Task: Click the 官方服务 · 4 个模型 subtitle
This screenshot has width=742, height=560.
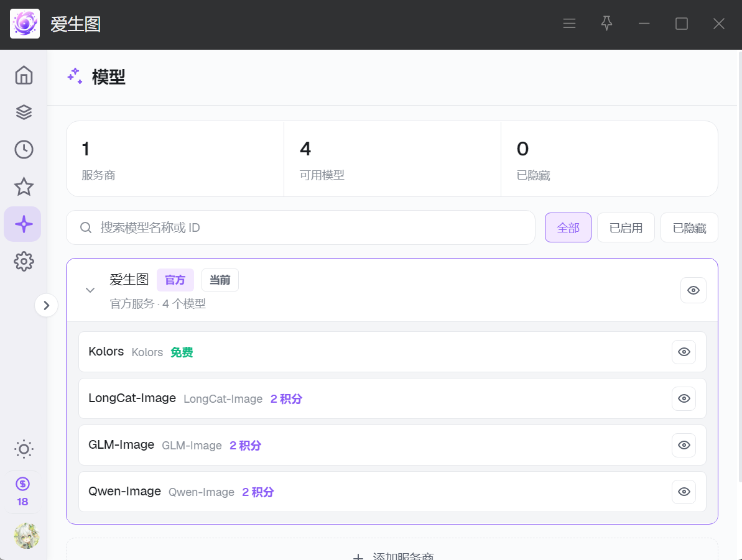Action: 157,304
